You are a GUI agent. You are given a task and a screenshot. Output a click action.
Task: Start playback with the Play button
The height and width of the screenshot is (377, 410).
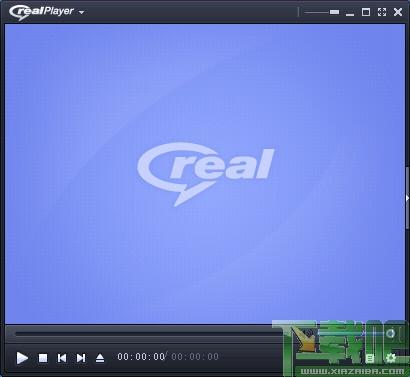(22, 358)
